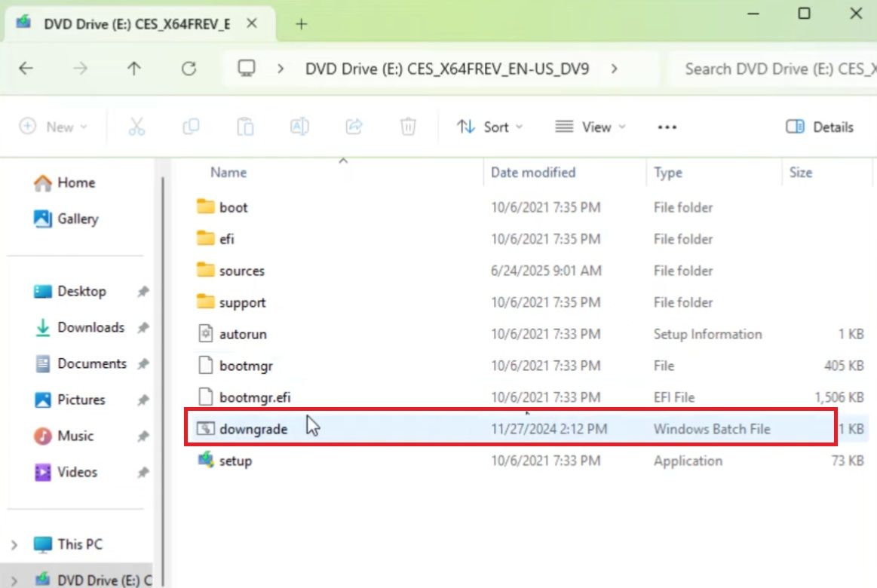Image resolution: width=877 pixels, height=588 pixels.
Task: Click the Paste clipboard icon
Action: 245,127
